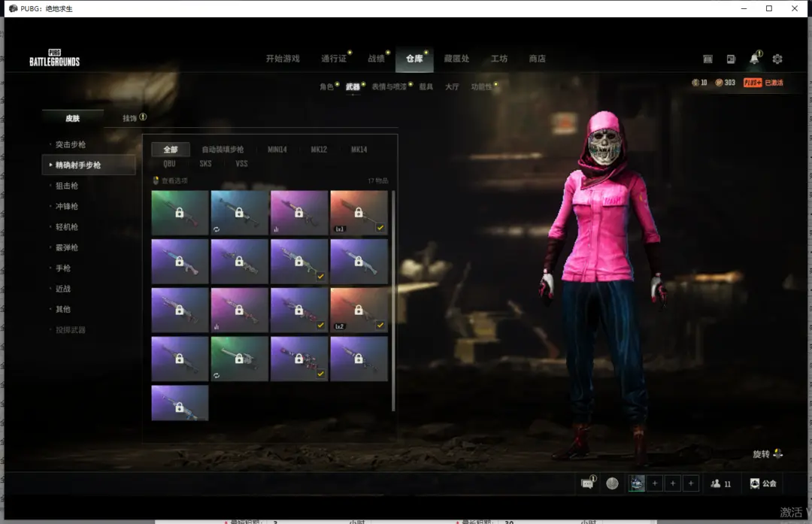Screen dimensions: 812x524
Task: Filter skins by SKS
Action: pyautogui.click(x=205, y=164)
